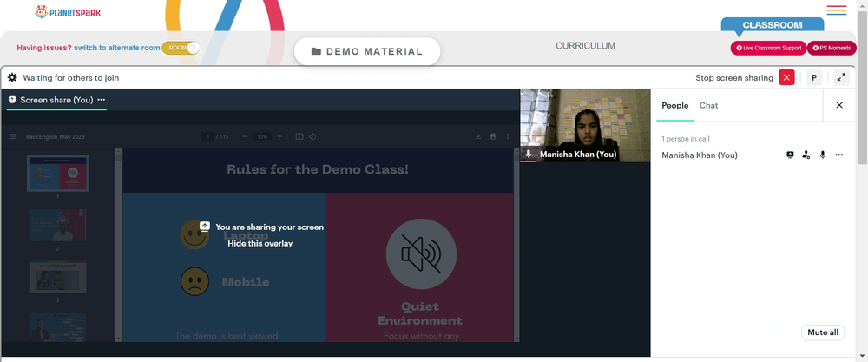Click the PS Moments button

(x=832, y=48)
